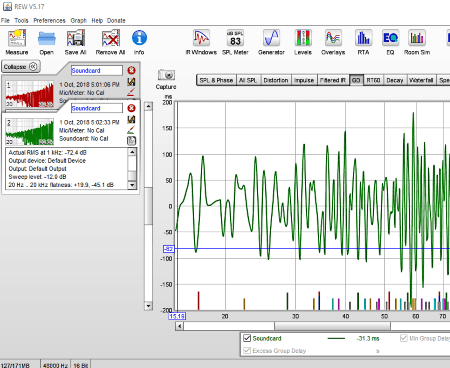450x368 pixels.
Task: Delete the second Soundcard measurement
Action: [131, 108]
